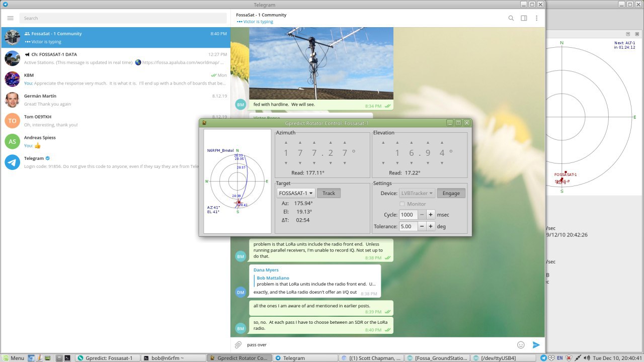
Task: Expand the LVBTracker device dropdown
Action: pyautogui.click(x=417, y=193)
